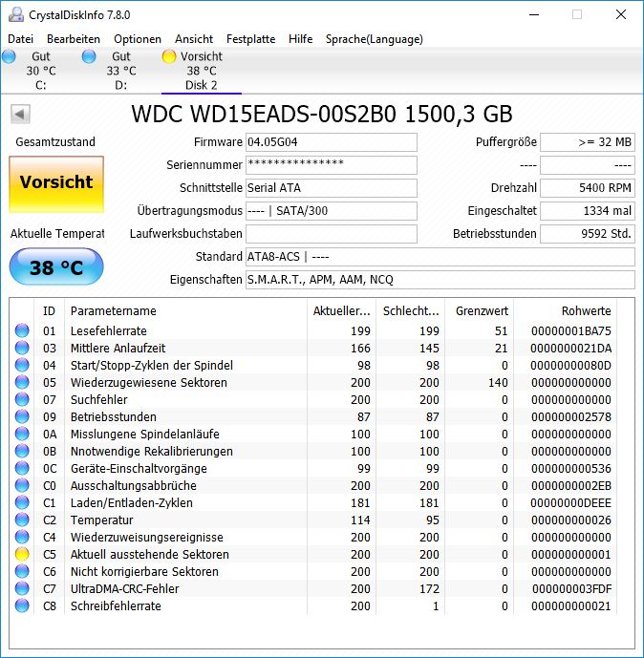Click the Drehzahl value 5400 RPM
The width and height of the screenshot is (644, 658).
(x=588, y=188)
